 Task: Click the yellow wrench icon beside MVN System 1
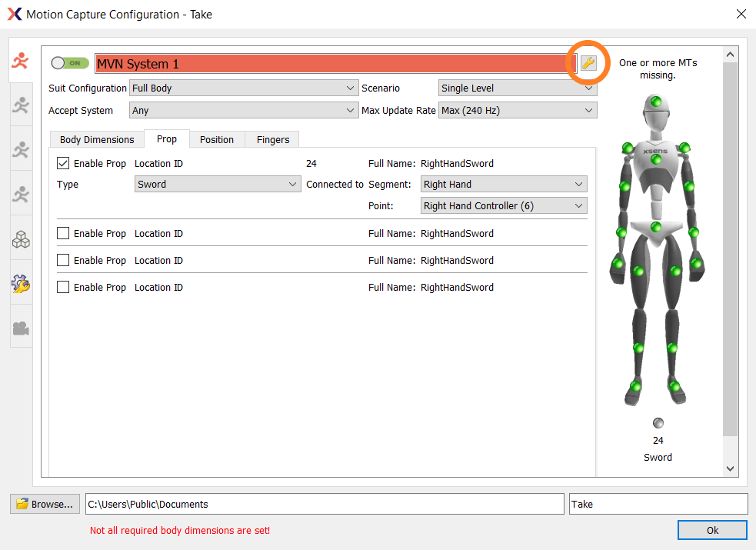click(x=588, y=63)
